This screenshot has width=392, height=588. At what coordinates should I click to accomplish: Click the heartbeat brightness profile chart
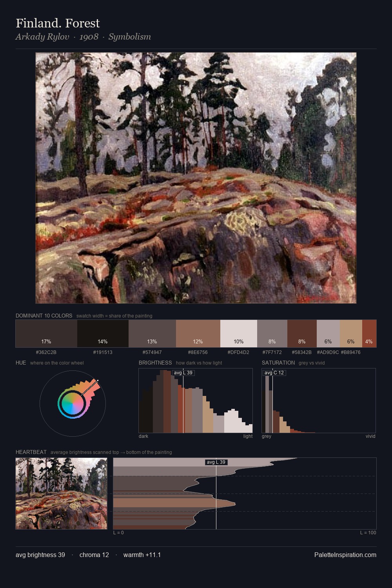(245, 494)
